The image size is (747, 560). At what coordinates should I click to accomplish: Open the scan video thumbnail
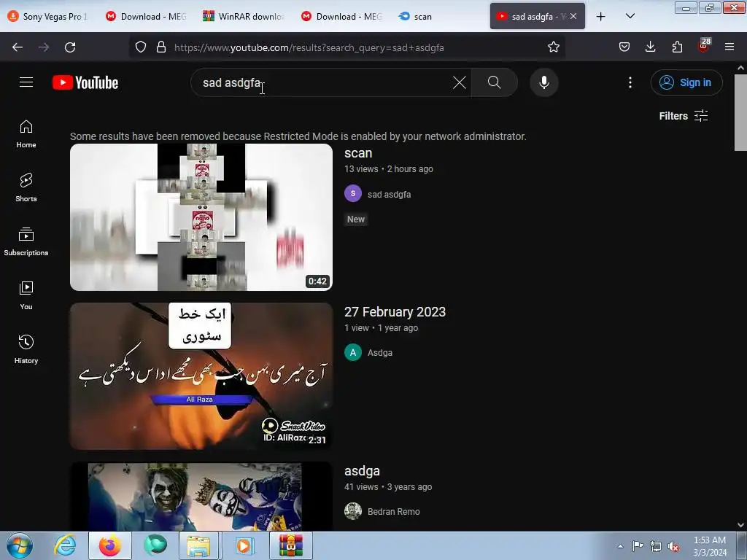(x=201, y=217)
